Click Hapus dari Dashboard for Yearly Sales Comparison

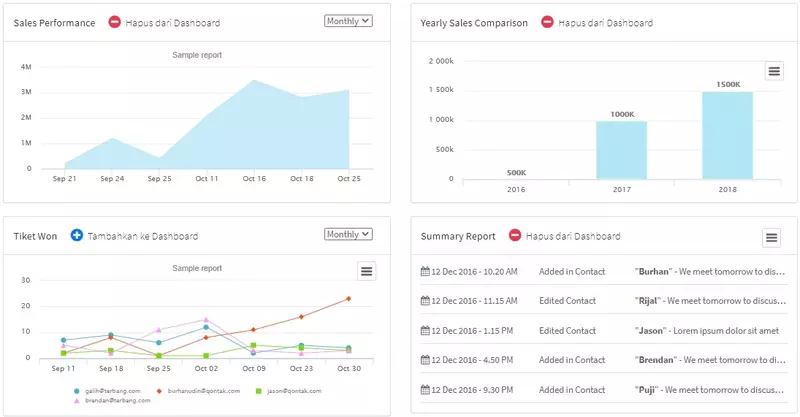pos(606,23)
